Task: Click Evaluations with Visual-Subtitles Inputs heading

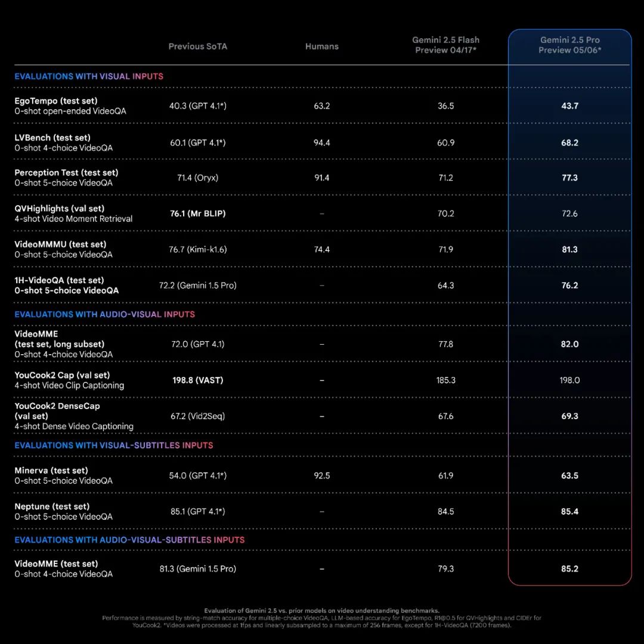Action: 114,445
